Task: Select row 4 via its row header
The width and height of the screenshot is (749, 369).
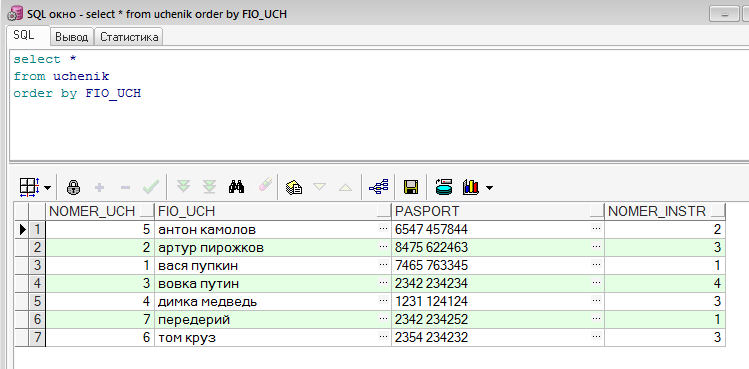Action: click(x=37, y=283)
